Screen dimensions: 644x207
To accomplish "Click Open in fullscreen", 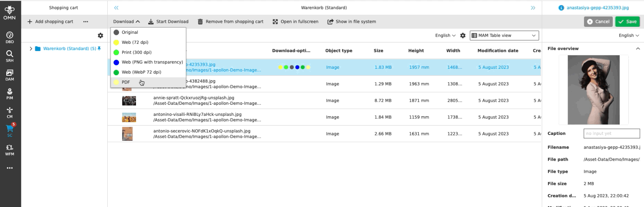I will 296,22.
